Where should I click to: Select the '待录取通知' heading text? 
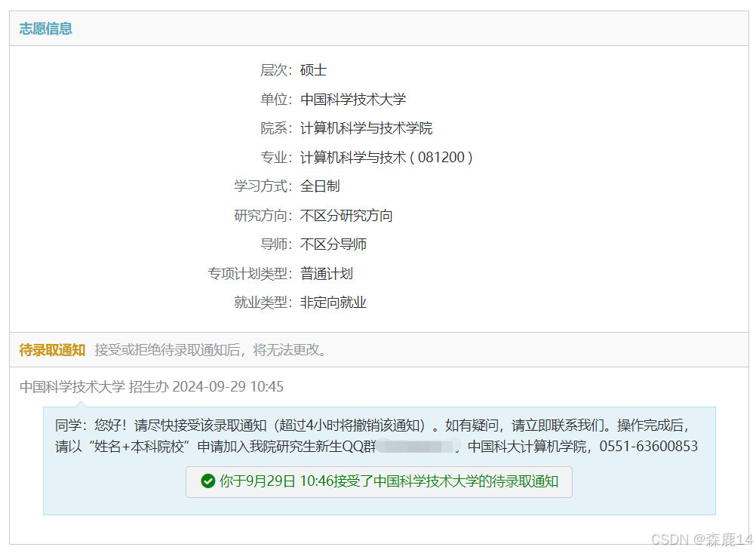[x=53, y=350]
